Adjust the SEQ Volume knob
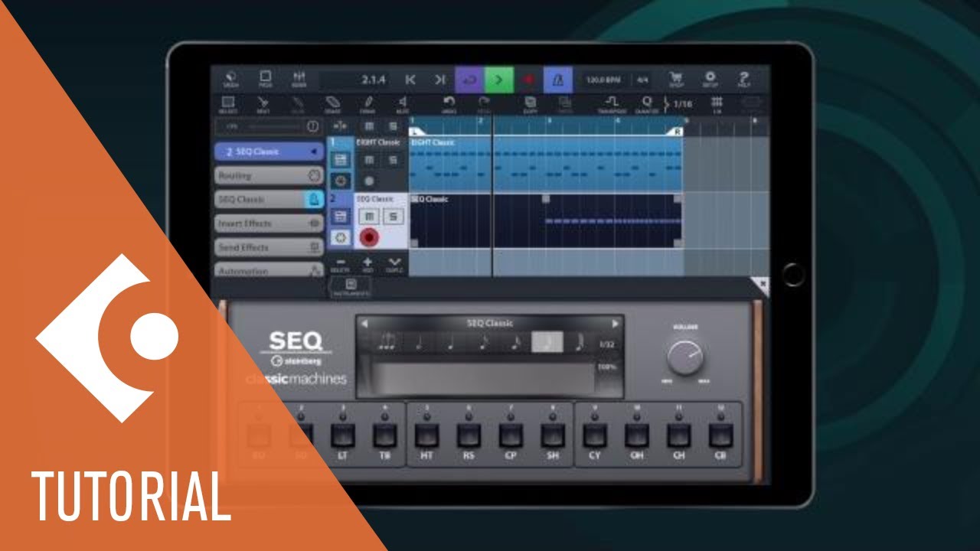The height and width of the screenshot is (551, 980). pyautogui.click(x=685, y=357)
